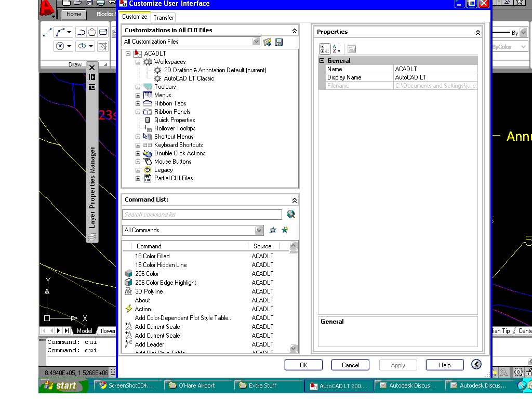This screenshot has width=532, height=399.
Task: Click the Command column header
Action: pos(190,246)
